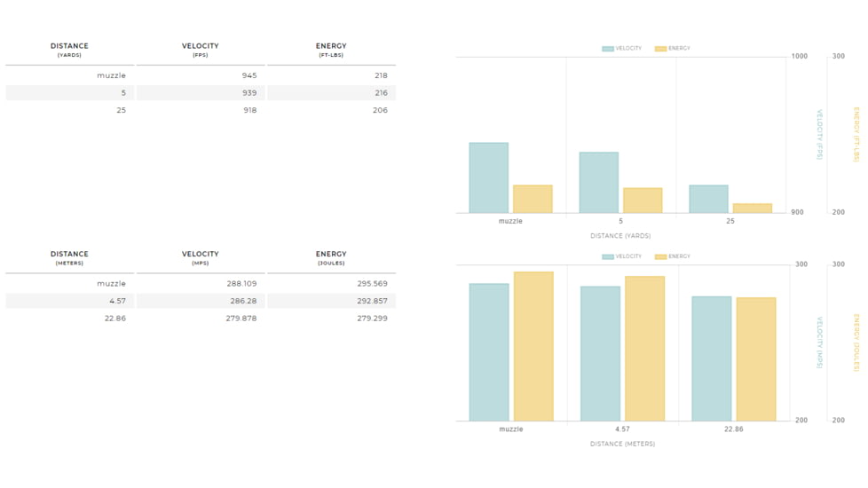Select the energy bar at 5 yards
The width and height of the screenshot is (868, 488).
[643, 201]
